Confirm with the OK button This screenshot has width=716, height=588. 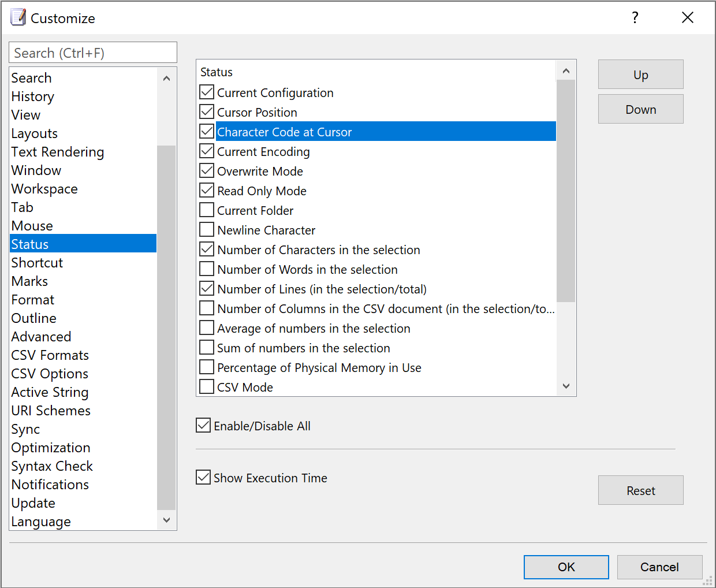pyautogui.click(x=566, y=567)
